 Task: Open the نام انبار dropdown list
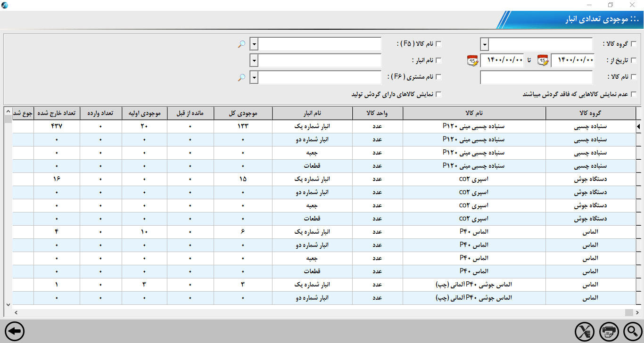[254, 61]
